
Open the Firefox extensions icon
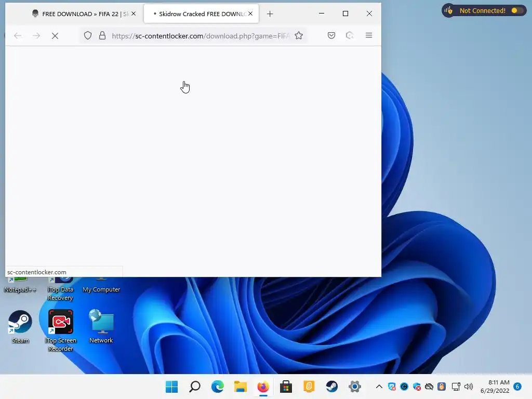[x=350, y=35]
